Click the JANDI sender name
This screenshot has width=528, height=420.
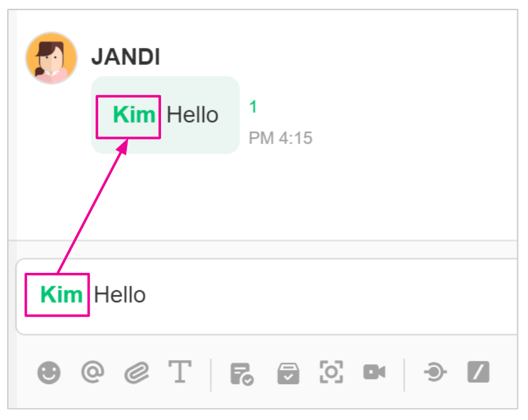125,57
